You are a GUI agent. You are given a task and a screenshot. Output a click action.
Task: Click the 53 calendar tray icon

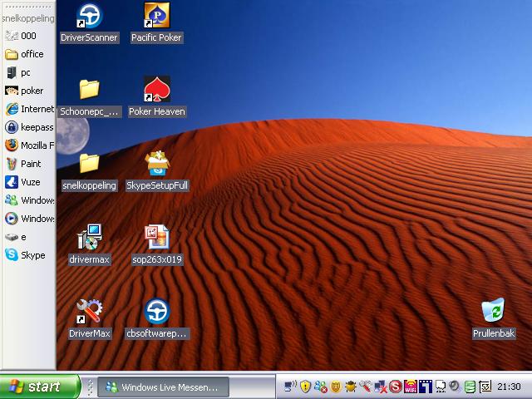tap(485, 386)
